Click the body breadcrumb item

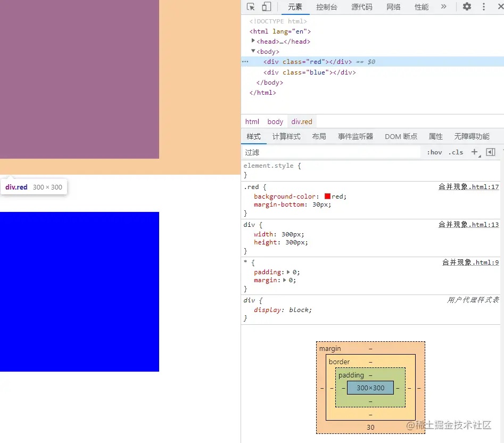tap(275, 121)
